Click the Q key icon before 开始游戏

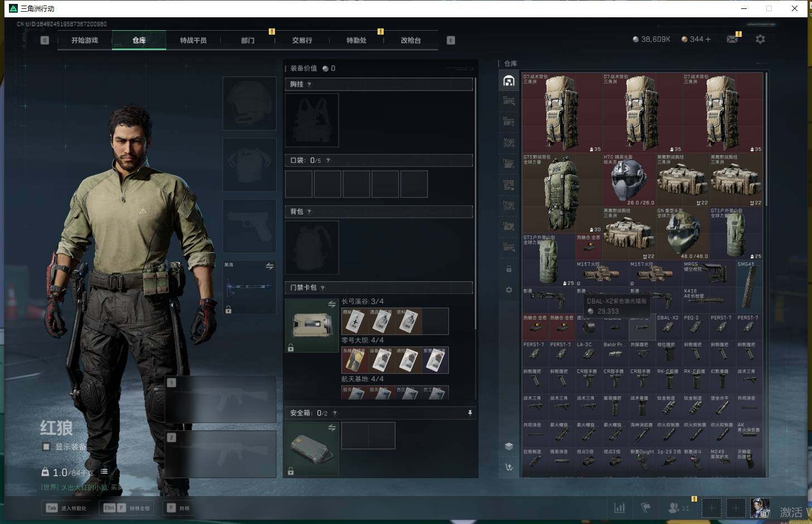coord(45,40)
